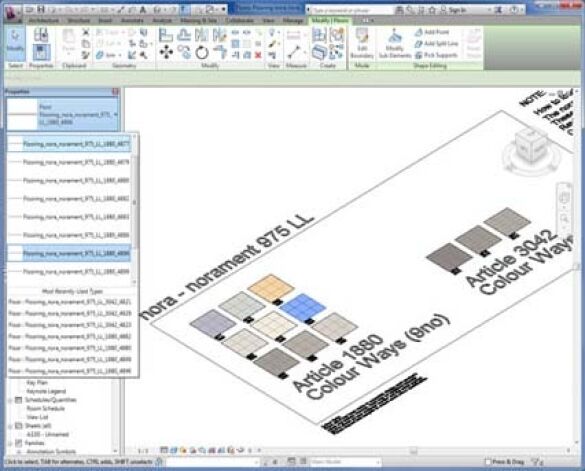Click the Pick Supports tool

[436, 55]
